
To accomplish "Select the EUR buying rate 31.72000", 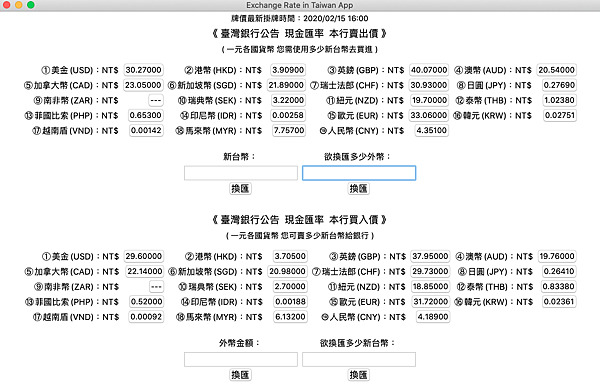I will pyautogui.click(x=430, y=301).
